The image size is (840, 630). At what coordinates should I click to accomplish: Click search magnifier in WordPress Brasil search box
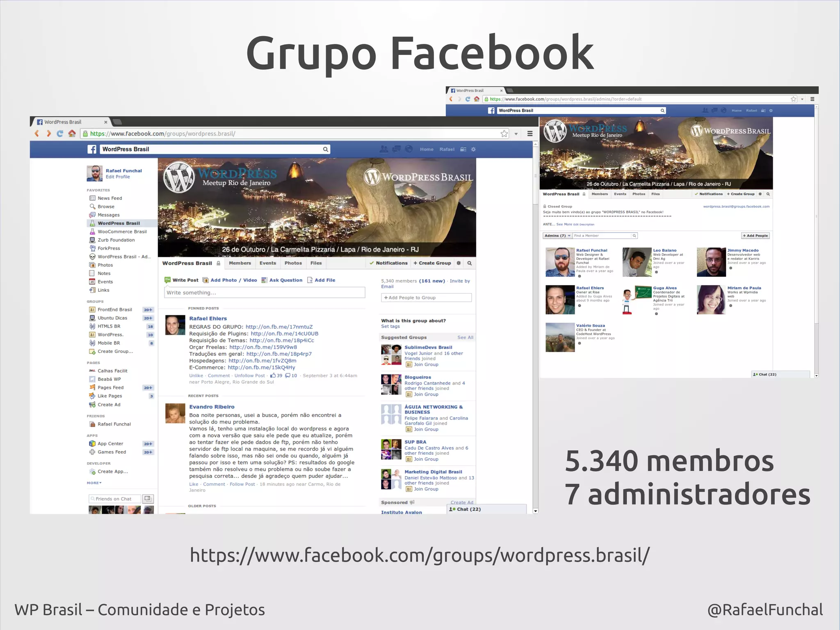[325, 149]
